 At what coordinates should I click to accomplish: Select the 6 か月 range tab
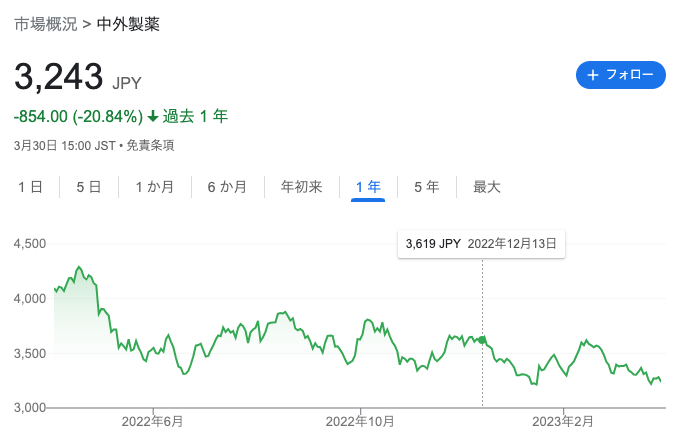(x=228, y=187)
